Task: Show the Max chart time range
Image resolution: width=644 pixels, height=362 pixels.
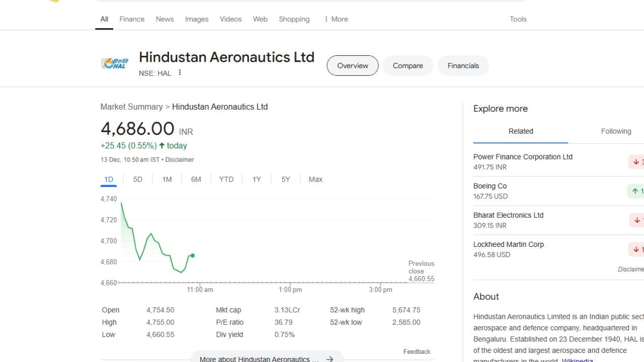Action: (315, 179)
